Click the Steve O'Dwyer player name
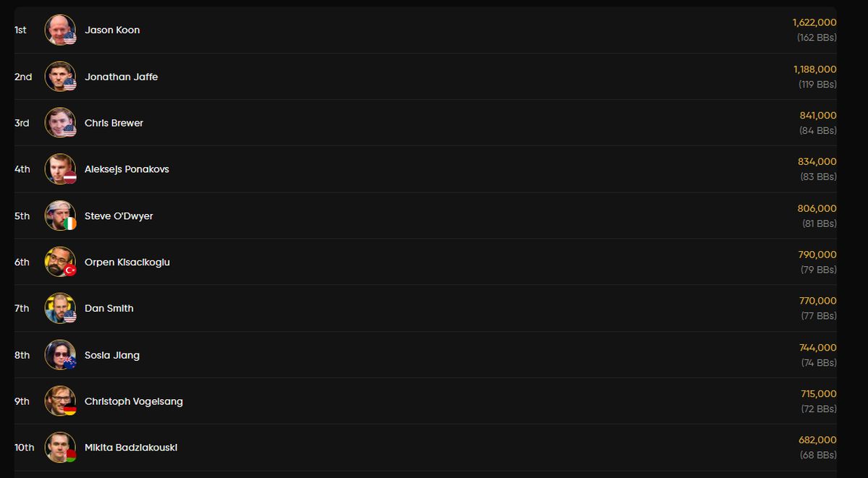 (119, 215)
